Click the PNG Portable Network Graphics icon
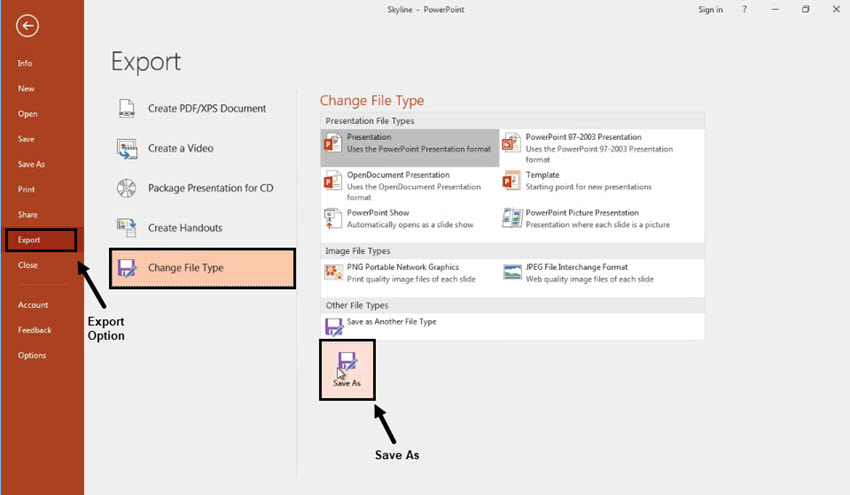 point(333,272)
